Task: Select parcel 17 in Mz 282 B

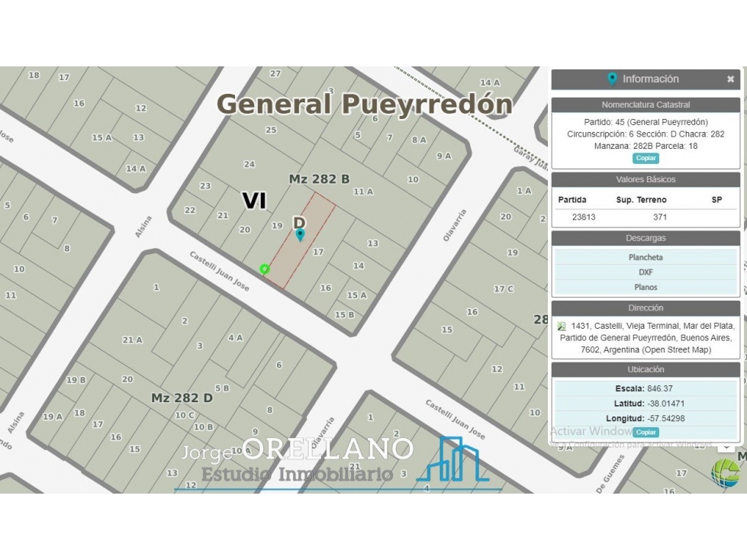Action: click(317, 252)
